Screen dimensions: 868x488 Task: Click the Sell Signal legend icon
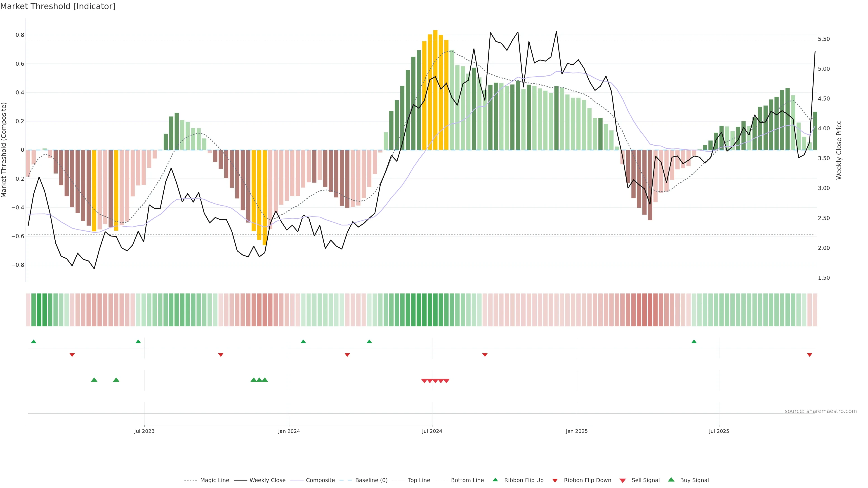click(x=623, y=481)
